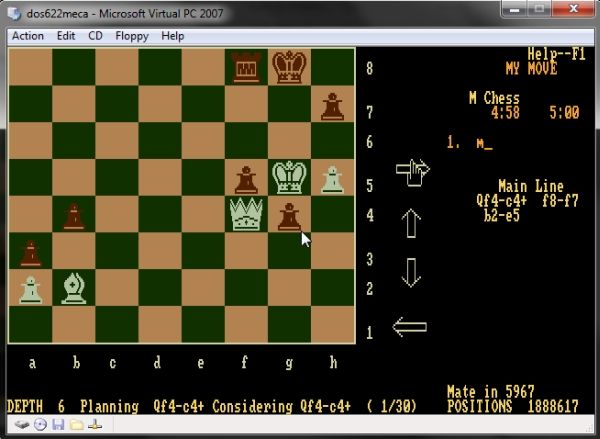This screenshot has width=600, height=439.
Task: Click the left arrow icon
Action: click(x=409, y=327)
